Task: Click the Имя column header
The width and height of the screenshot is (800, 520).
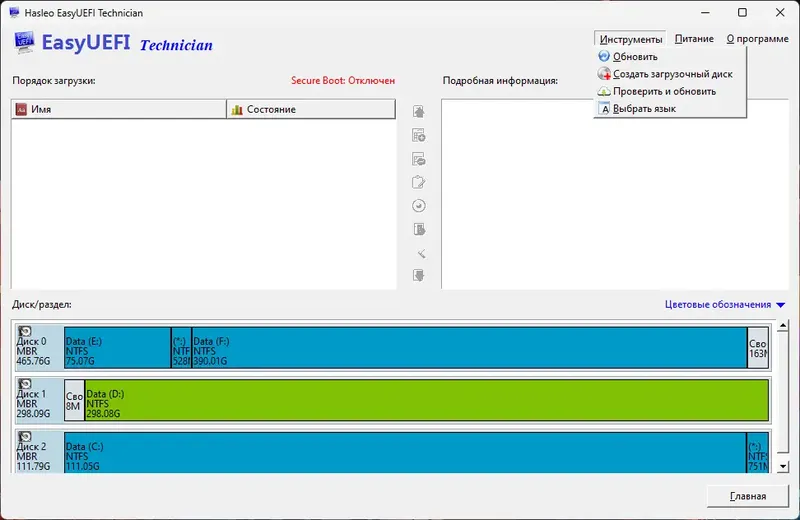Action: [x=119, y=109]
